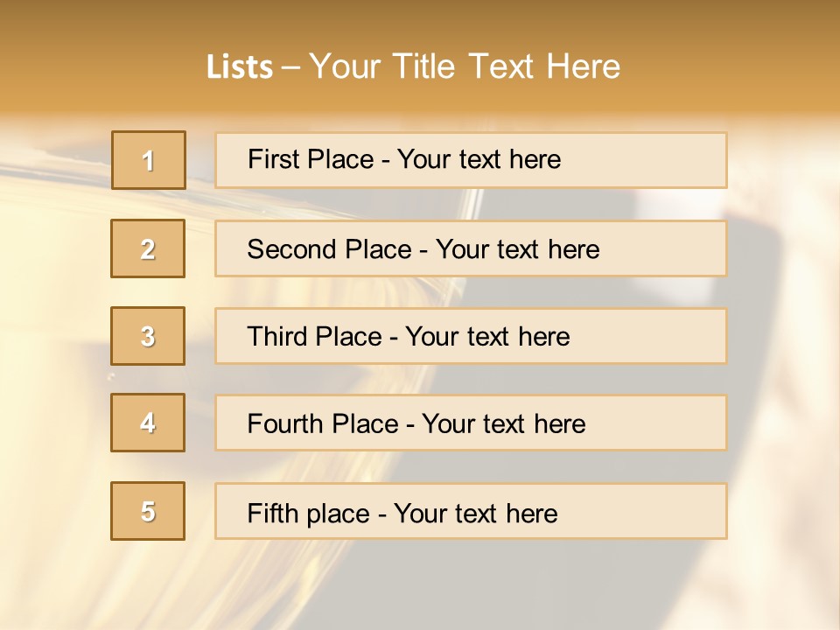Click the number 3 square
Image resolution: width=840 pixels, height=630 pixels.
148,336
